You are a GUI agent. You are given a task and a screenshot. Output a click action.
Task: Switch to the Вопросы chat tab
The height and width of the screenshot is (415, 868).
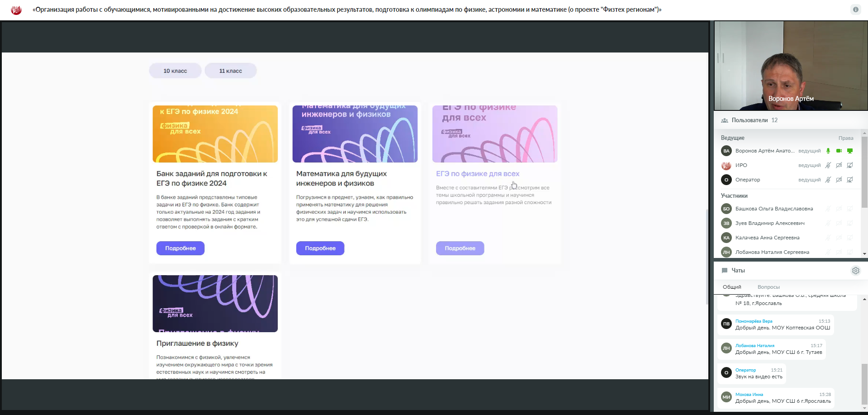768,287
